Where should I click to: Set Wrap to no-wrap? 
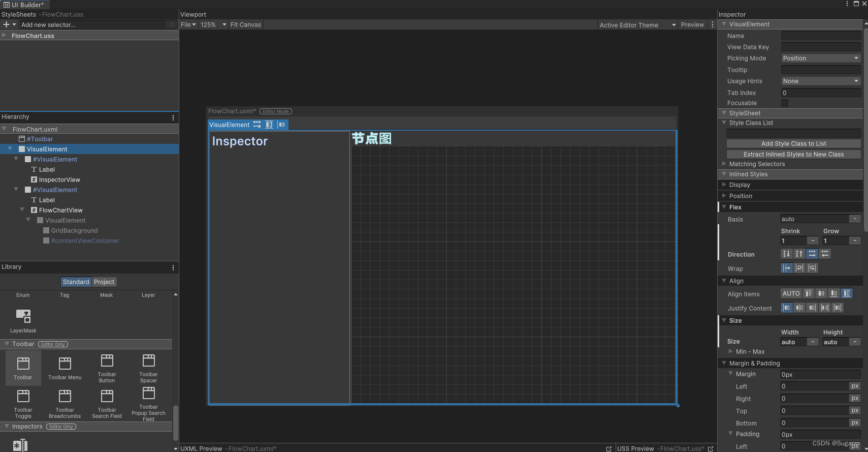click(x=787, y=268)
